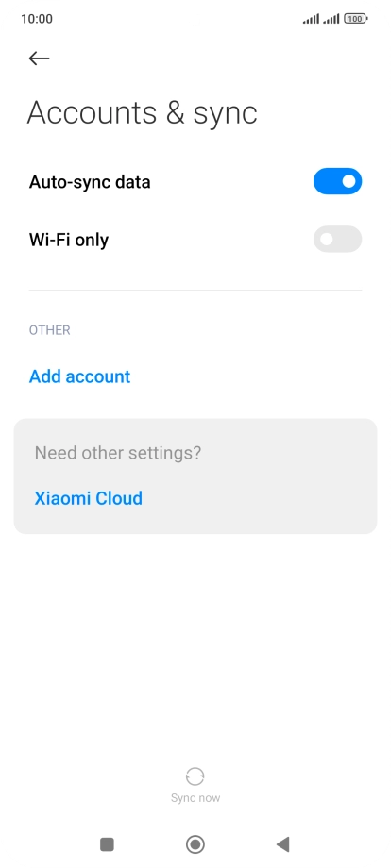The image size is (391, 868).
Task: Tap the Auto-sync data label
Action: point(90,182)
